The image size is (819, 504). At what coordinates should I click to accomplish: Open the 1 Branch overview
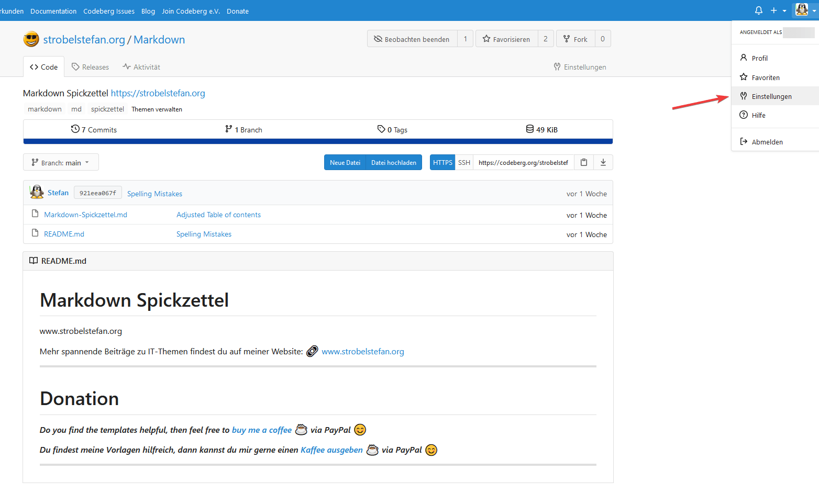pyautogui.click(x=244, y=130)
